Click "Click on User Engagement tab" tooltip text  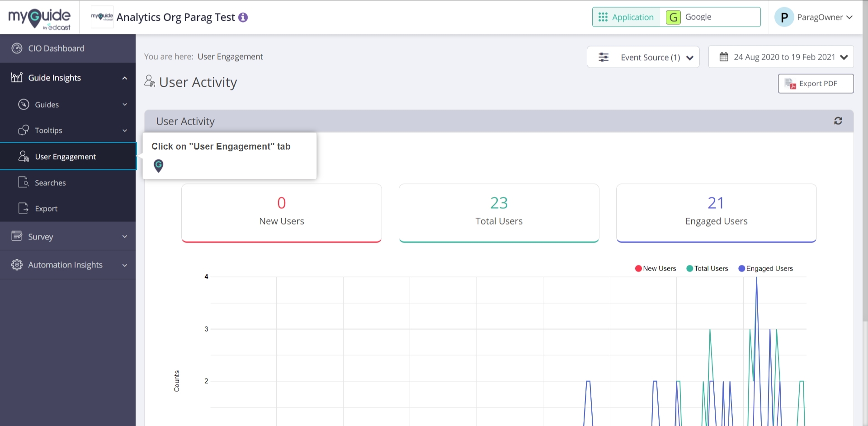(x=221, y=146)
